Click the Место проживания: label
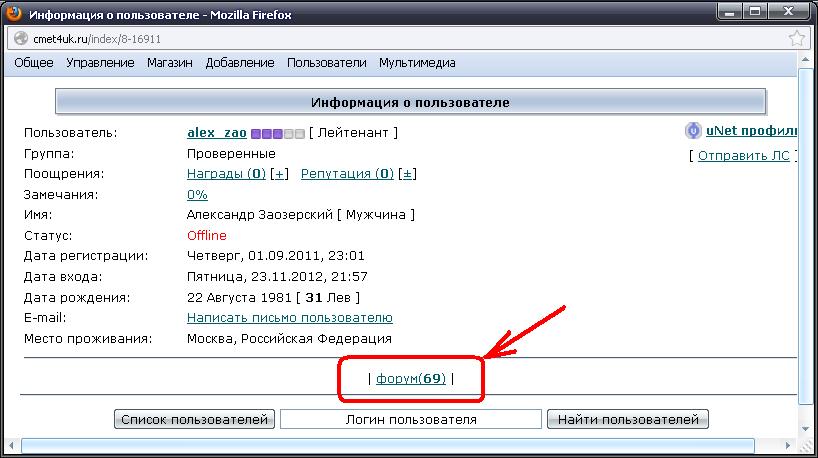Image resolution: width=818 pixels, height=458 pixels. [x=88, y=339]
